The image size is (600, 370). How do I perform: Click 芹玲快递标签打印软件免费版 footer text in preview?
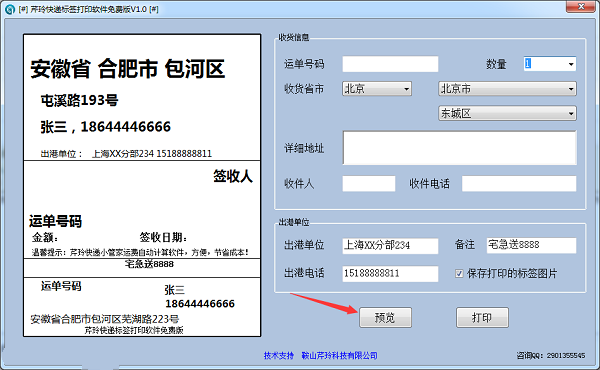click(x=134, y=330)
